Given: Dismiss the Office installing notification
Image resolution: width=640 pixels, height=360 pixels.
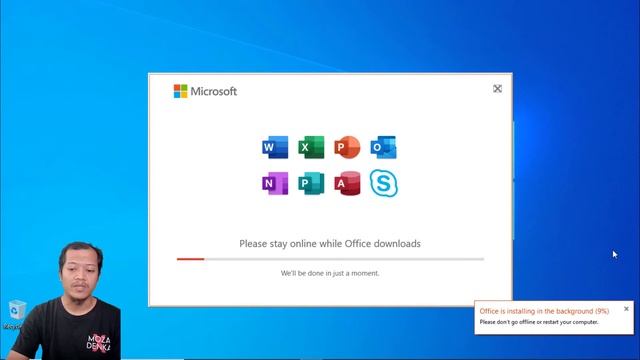Looking at the screenshot, I should point(626,309).
